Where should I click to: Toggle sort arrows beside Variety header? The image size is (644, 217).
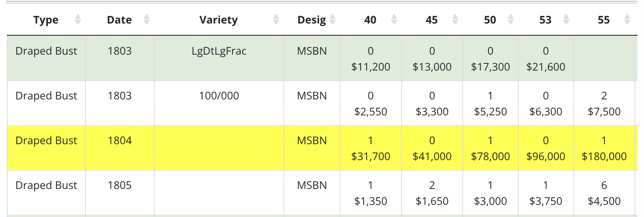click(276, 19)
